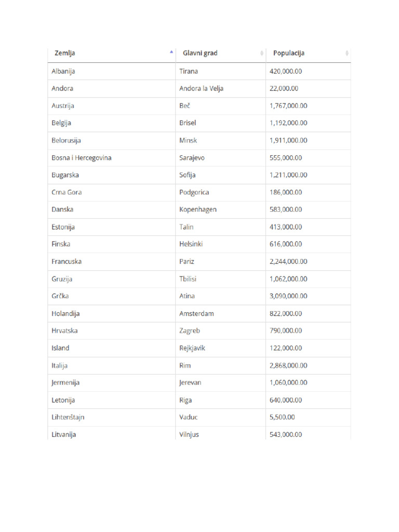
Task: Click the Zemlja column sort arrow
Action: [x=171, y=52]
